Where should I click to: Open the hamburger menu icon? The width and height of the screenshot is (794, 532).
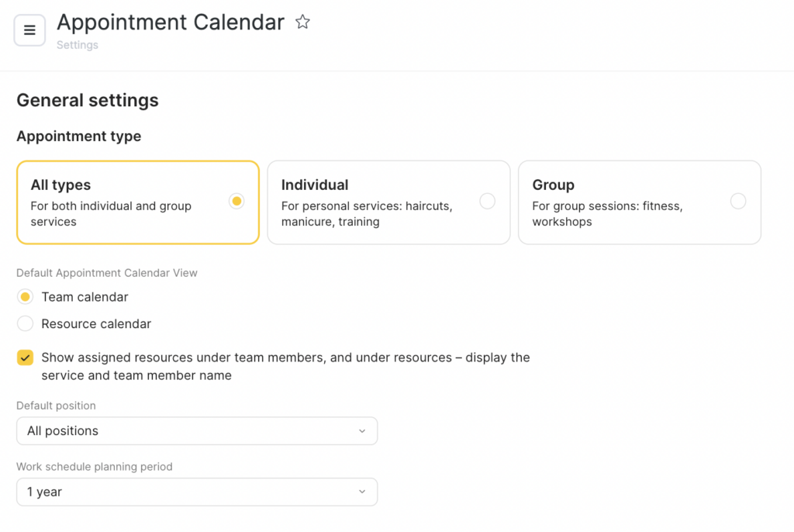(x=29, y=30)
